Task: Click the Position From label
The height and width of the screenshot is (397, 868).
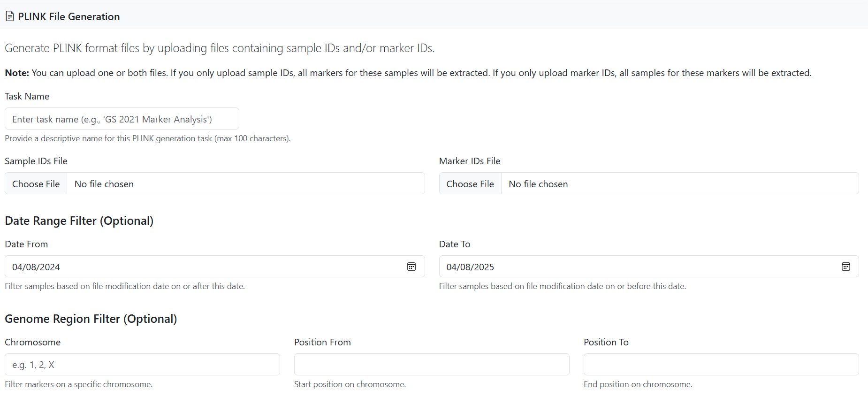Action: (322, 342)
